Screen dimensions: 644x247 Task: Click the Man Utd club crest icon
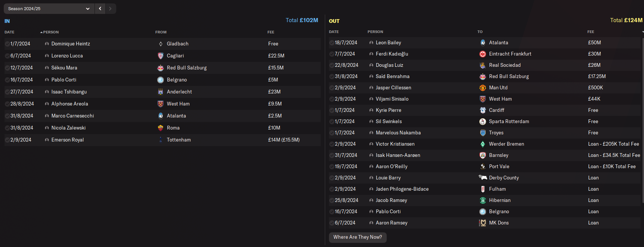(x=483, y=88)
